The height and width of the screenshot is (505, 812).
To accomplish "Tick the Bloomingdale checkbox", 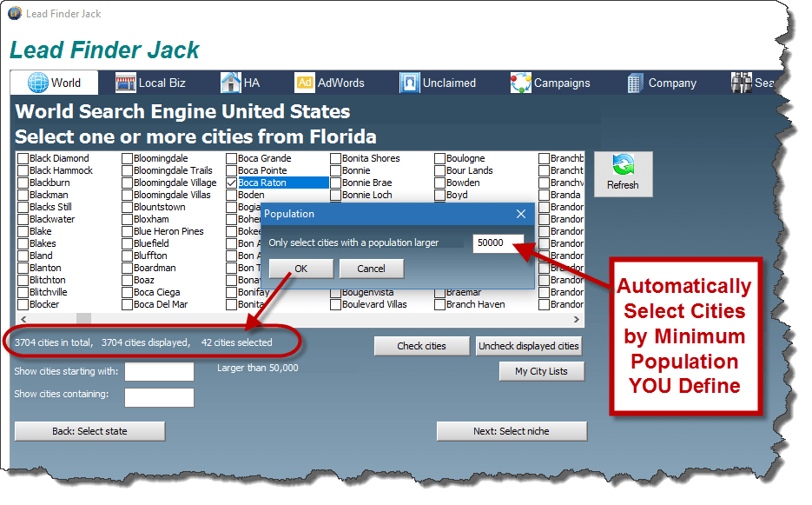I will coord(128,159).
